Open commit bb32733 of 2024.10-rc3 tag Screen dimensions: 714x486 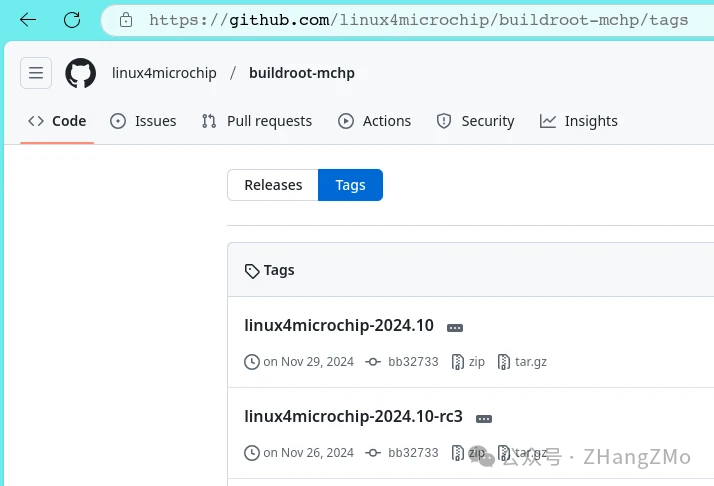click(x=413, y=453)
